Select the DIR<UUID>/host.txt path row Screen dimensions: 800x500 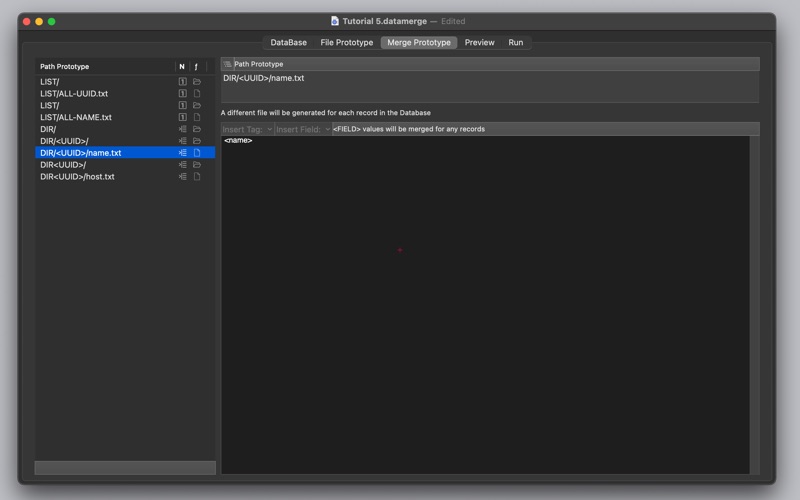tap(125, 177)
